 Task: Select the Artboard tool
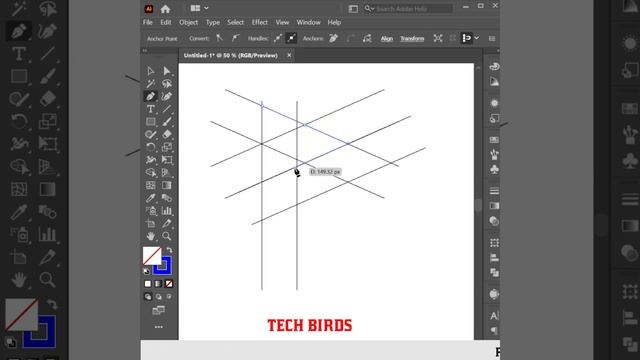tap(151, 223)
